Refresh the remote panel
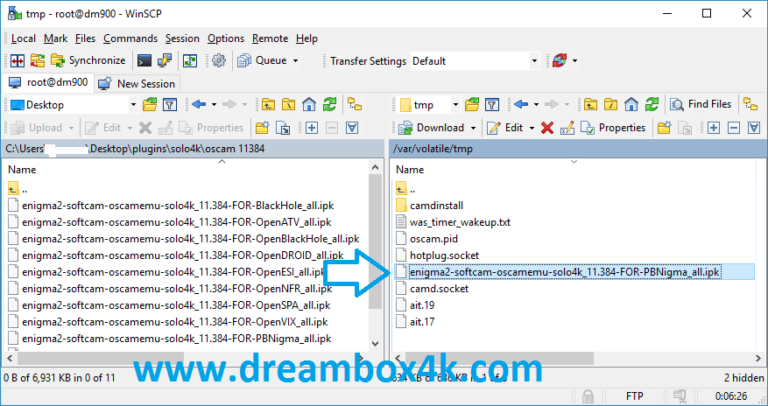Viewport: 768px width, 406px height. coord(652,104)
